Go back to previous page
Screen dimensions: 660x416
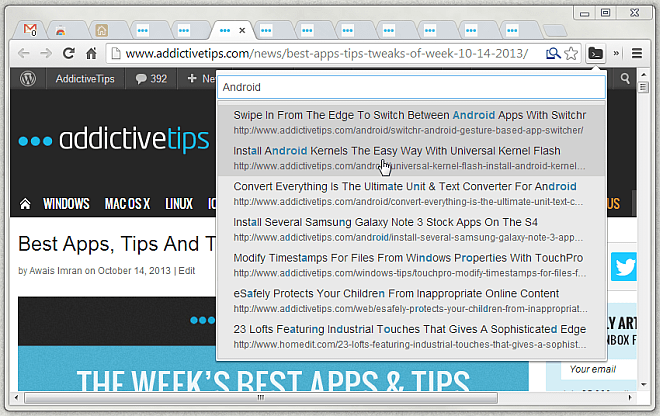tap(24, 53)
